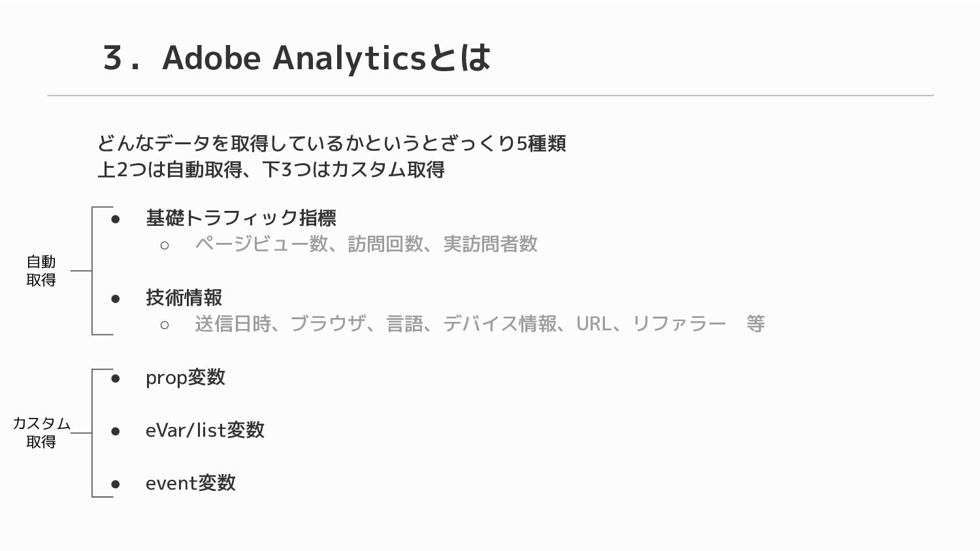Select the 'prop変数' bullet text

tap(186, 377)
